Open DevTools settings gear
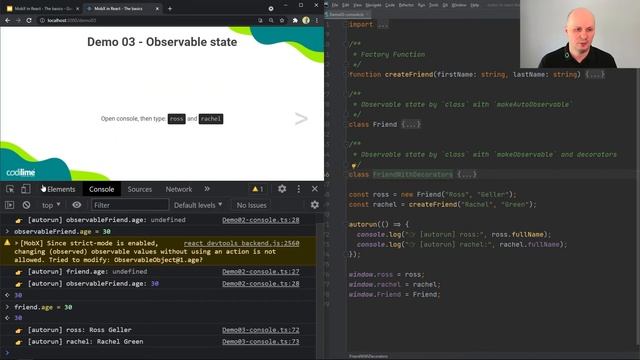 (282, 189)
